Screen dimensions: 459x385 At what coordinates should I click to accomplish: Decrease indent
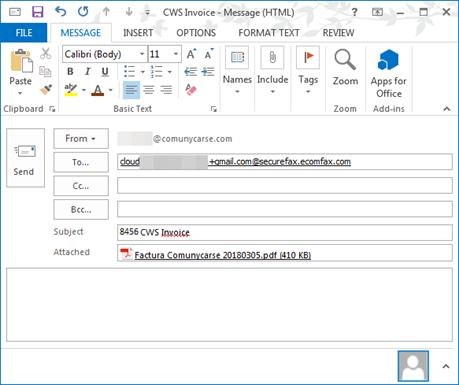coord(190,71)
